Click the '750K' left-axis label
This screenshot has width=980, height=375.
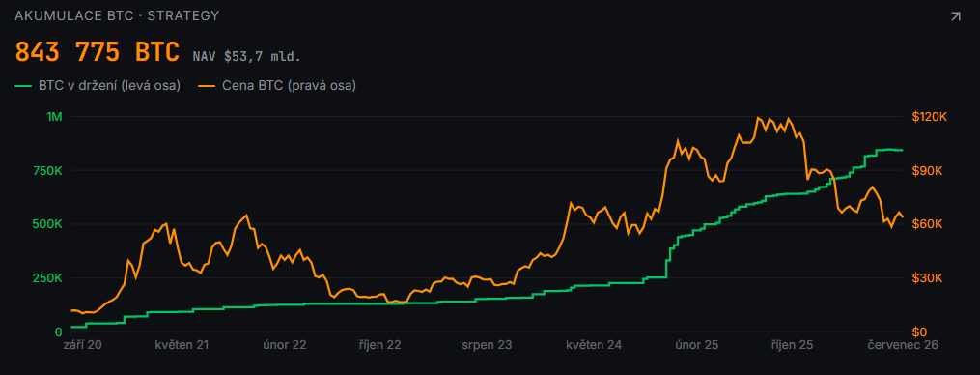47,171
